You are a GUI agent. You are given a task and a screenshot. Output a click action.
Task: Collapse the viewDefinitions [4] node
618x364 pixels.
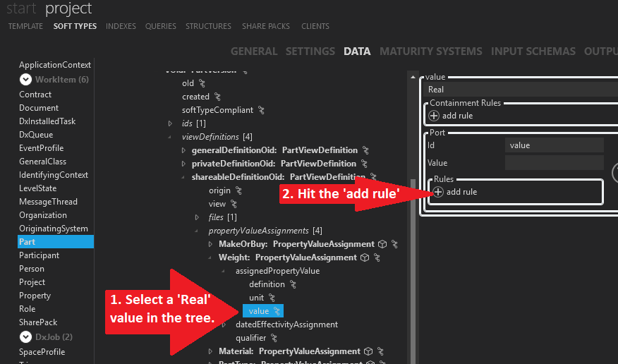pyautogui.click(x=170, y=137)
